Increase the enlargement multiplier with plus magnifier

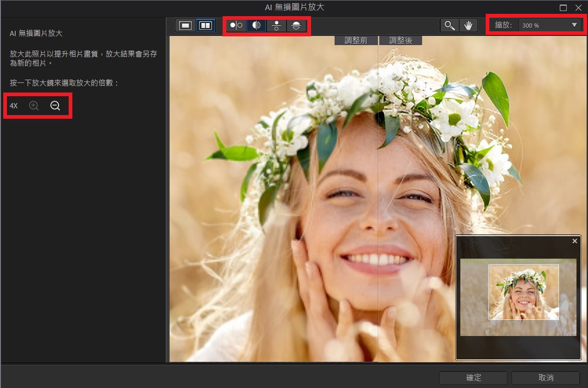[x=34, y=106]
